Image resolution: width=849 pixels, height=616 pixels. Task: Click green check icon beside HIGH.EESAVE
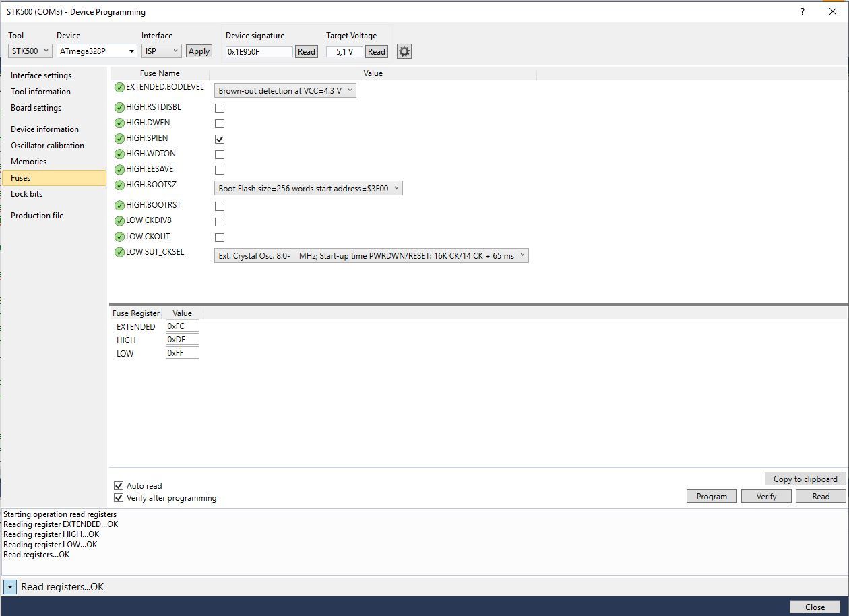[x=119, y=169]
